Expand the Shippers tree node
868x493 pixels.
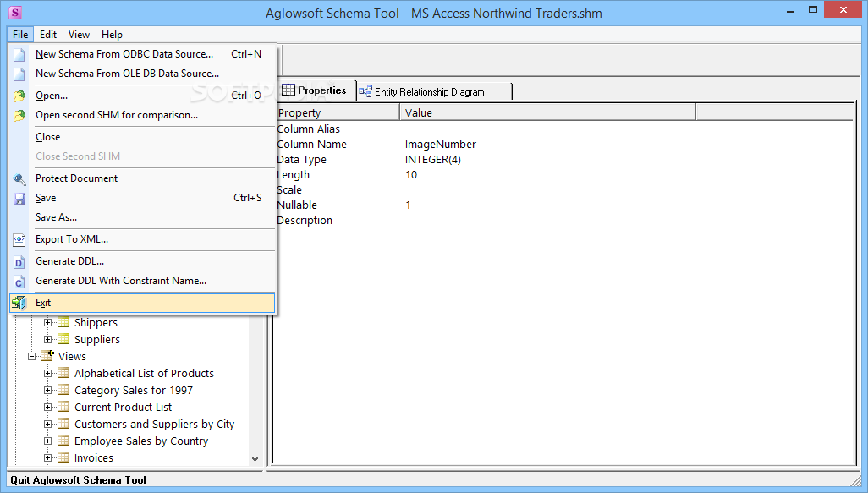coord(47,322)
